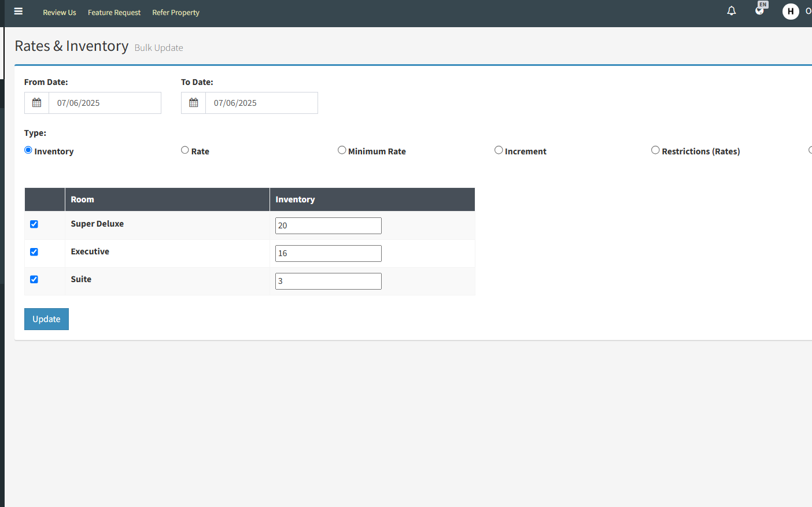Select the Rate type radio button
Viewport: 812px width, 507px height.
[x=185, y=150]
